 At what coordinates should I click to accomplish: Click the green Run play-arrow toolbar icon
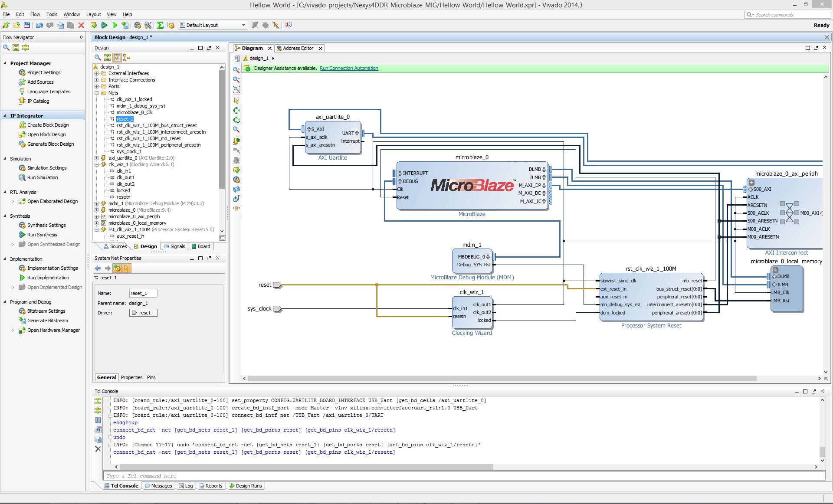(115, 25)
